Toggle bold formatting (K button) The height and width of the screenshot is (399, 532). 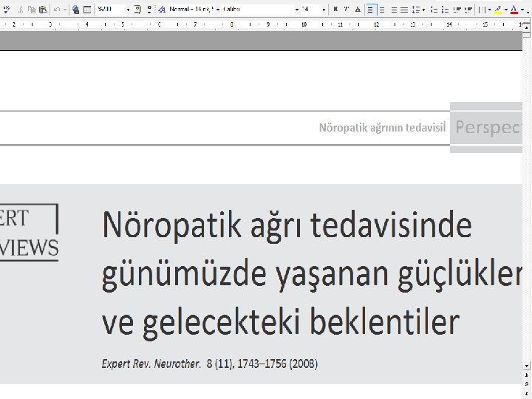[335, 10]
